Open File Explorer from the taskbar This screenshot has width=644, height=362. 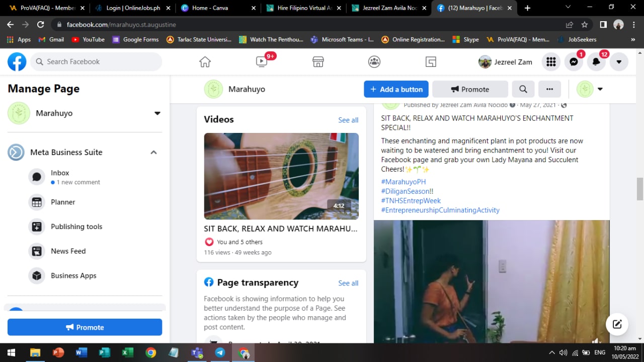[35, 352]
